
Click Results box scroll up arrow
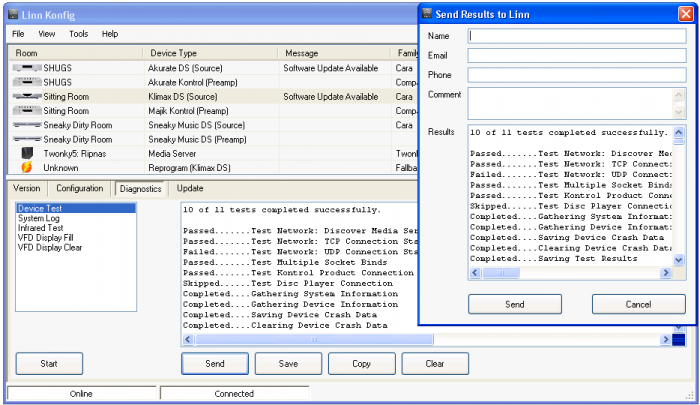coord(679,132)
